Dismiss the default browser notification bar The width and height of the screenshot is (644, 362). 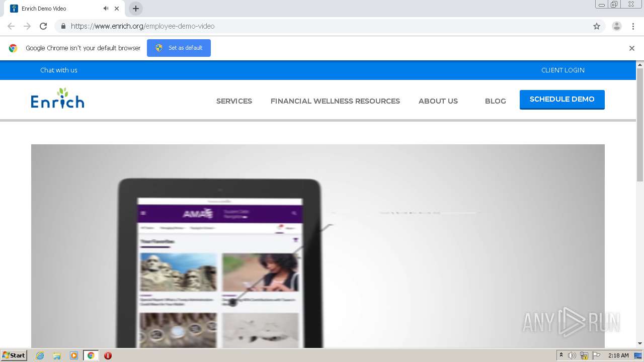tap(632, 48)
